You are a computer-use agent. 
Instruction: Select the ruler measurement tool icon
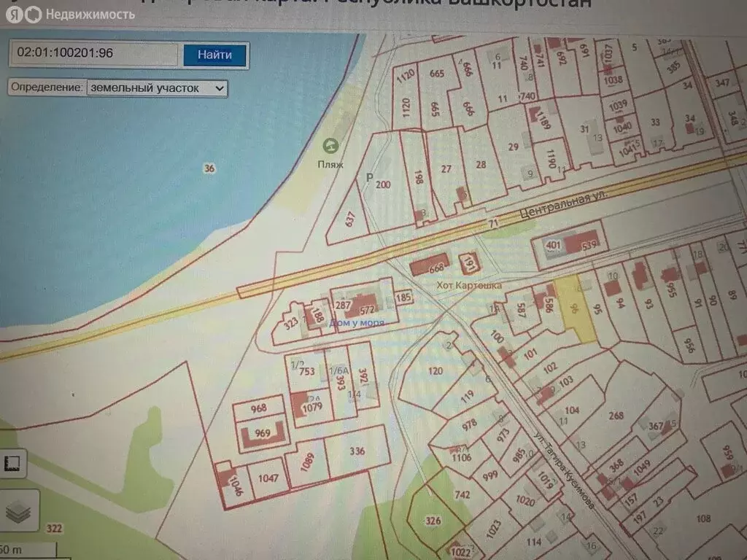click(12, 463)
